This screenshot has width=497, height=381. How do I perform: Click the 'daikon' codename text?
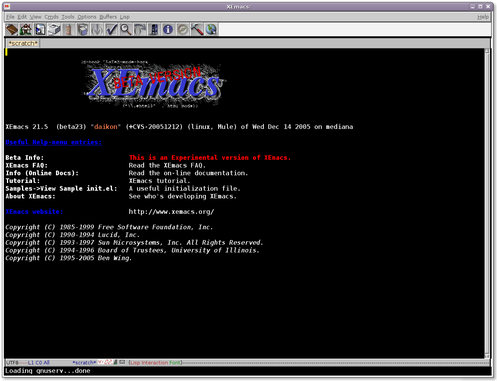coord(106,127)
